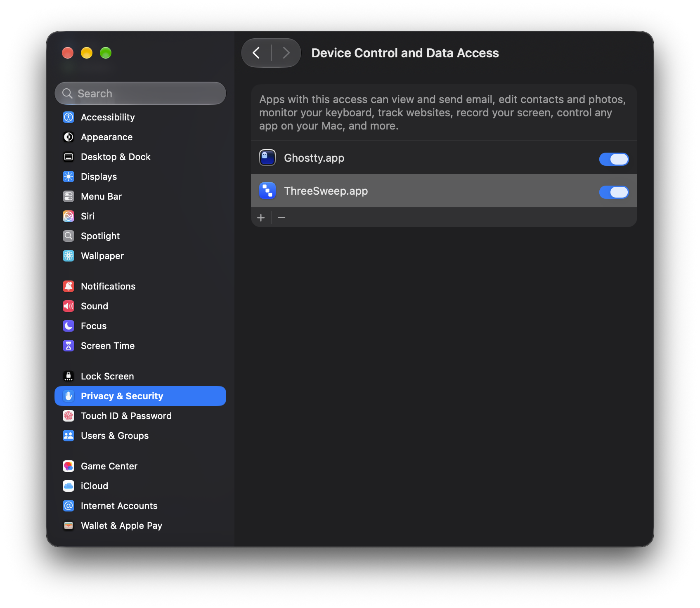Select the ThreeSweep.app row name
This screenshot has height=608, width=700.
coord(326,191)
